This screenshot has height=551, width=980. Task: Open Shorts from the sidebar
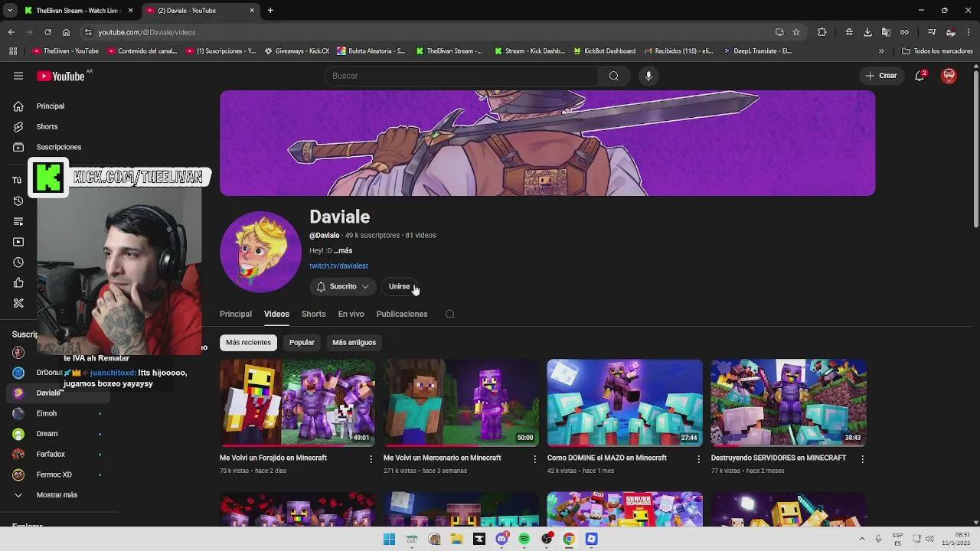(46, 126)
